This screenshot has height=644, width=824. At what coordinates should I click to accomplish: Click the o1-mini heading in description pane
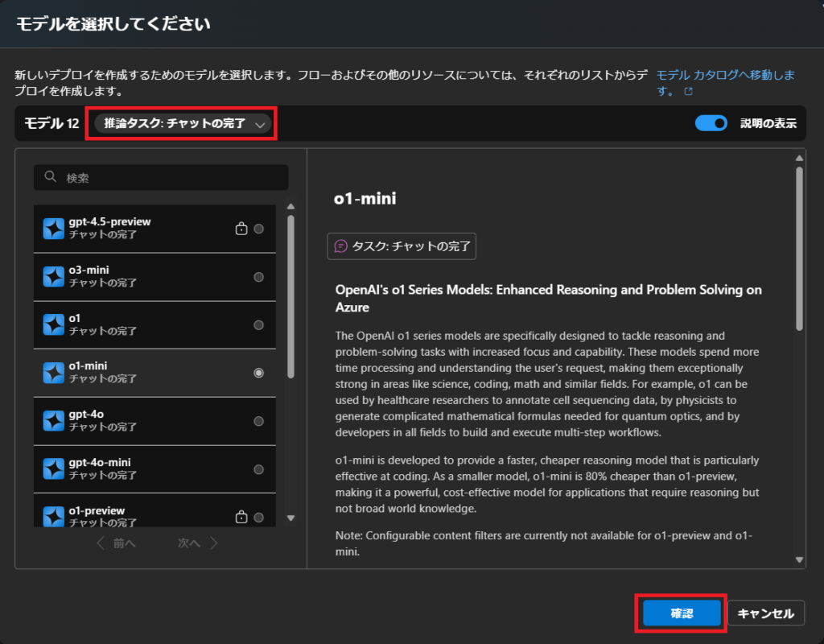(365, 199)
